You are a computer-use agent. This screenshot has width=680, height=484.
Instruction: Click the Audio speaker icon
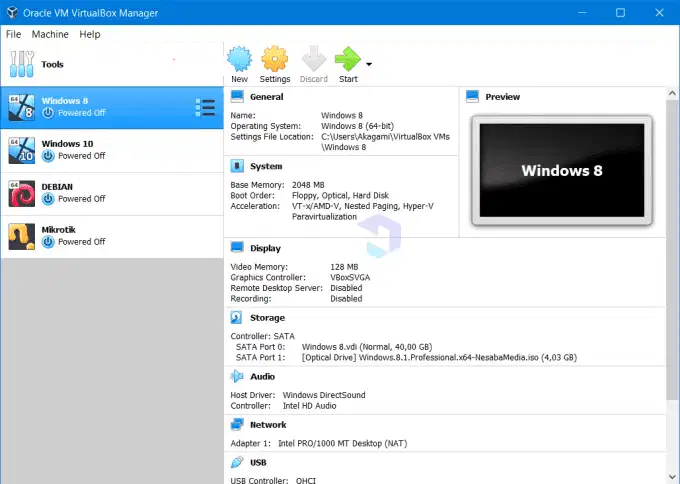(237, 376)
